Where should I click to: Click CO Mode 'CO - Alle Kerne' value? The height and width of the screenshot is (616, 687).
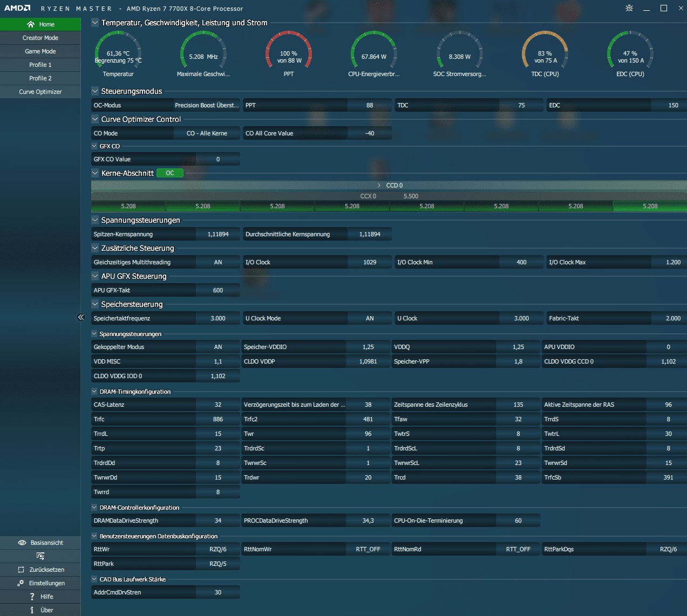tap(207, 133)
